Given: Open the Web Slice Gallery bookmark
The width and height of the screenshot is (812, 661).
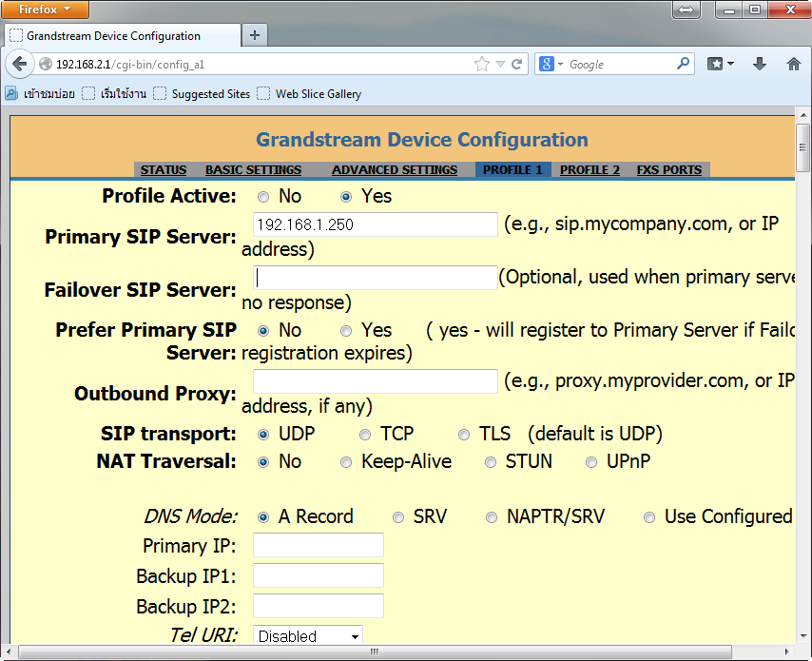Looking at the screenshot, I should [x=309, y=94].
